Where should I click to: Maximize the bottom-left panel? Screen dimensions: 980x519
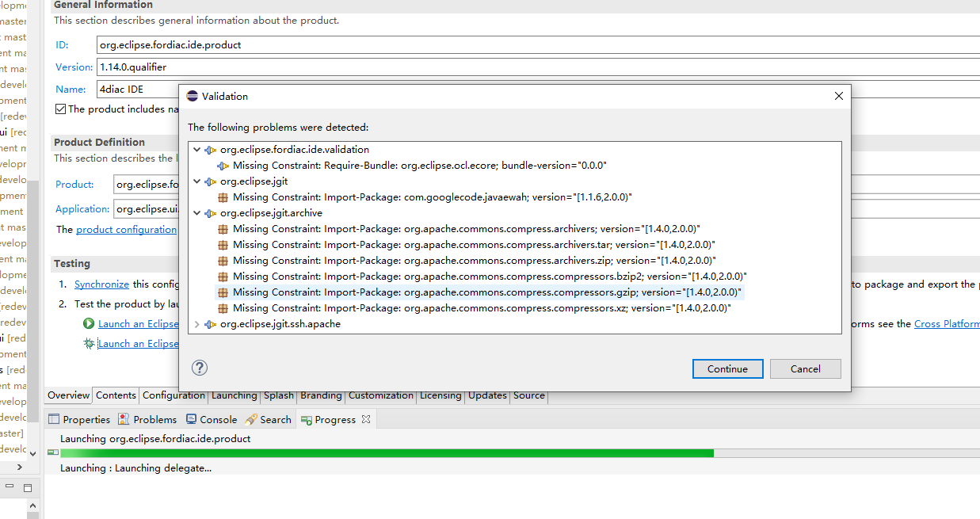[28, 487]
